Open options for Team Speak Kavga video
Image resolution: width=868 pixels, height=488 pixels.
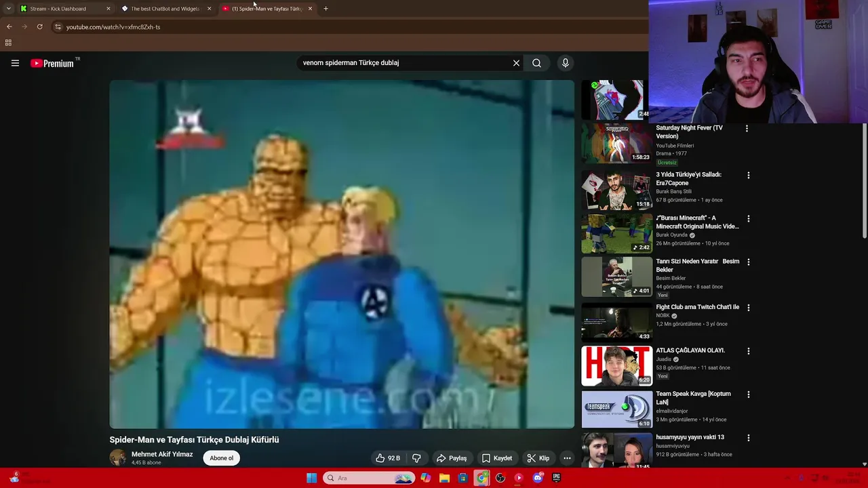749,394
